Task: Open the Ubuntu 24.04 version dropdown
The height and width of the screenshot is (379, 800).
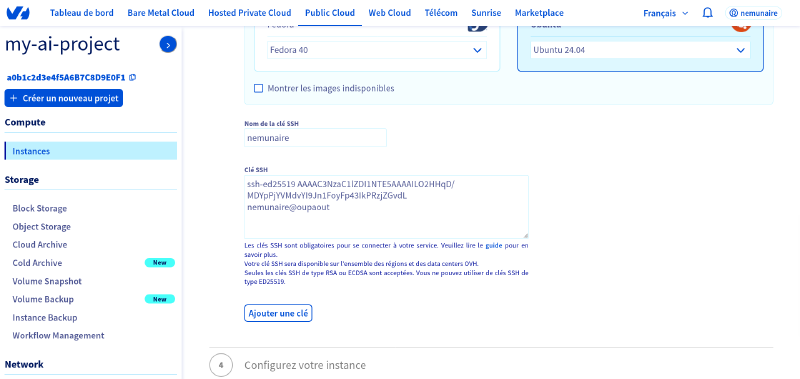Action: 640,50
